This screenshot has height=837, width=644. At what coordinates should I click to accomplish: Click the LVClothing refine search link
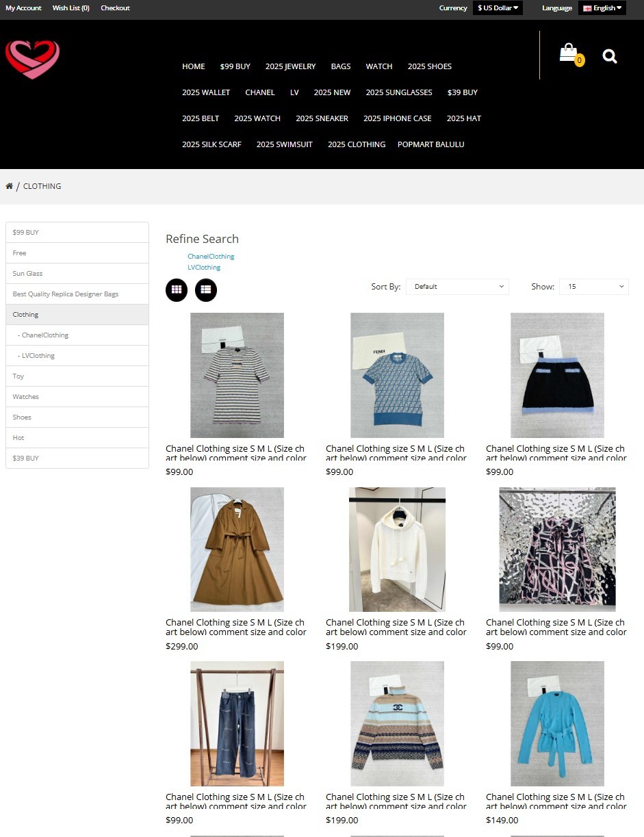coord(204,268)
